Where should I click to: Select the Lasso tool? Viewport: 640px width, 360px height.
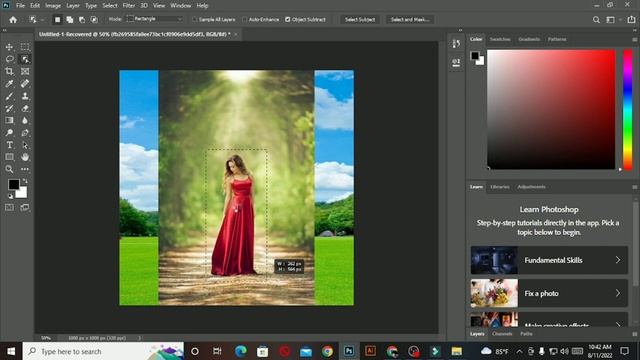(x=9, y=59)
